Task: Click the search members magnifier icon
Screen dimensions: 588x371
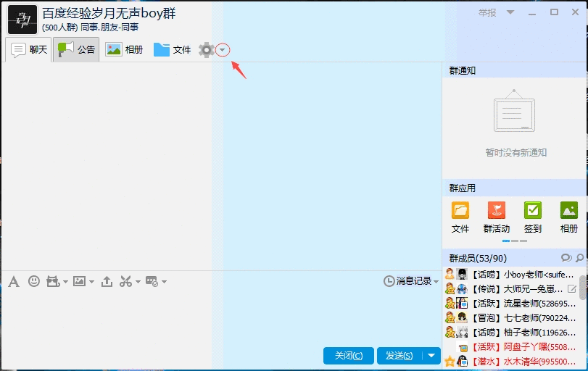Action: (x=580, y=258)
